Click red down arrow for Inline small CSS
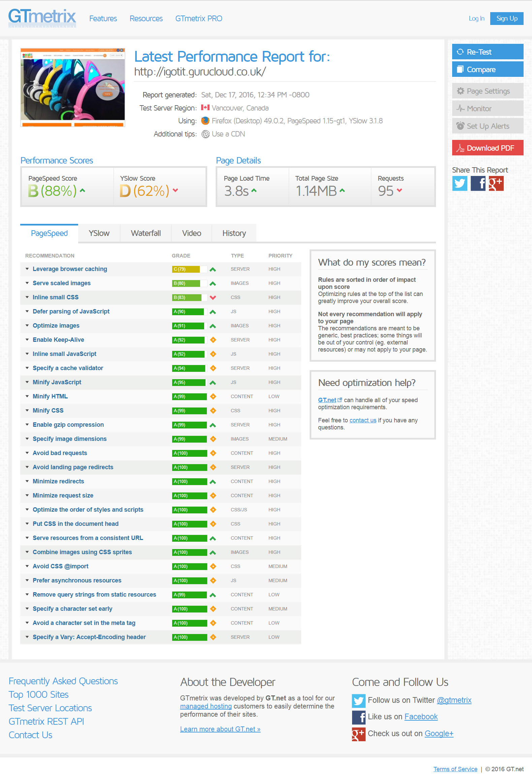532x781 pixels. click(213, 298)
